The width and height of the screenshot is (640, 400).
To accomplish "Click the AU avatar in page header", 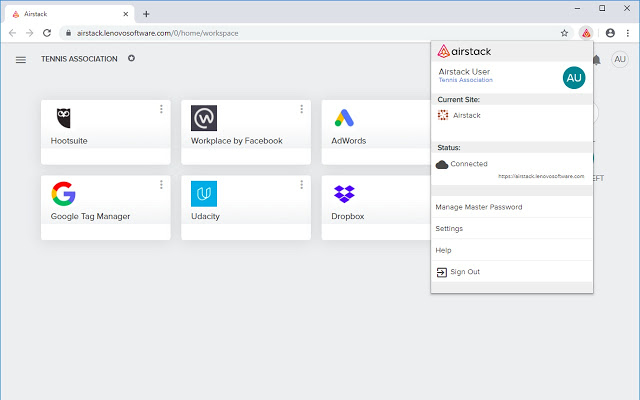I will pos(620,60).
